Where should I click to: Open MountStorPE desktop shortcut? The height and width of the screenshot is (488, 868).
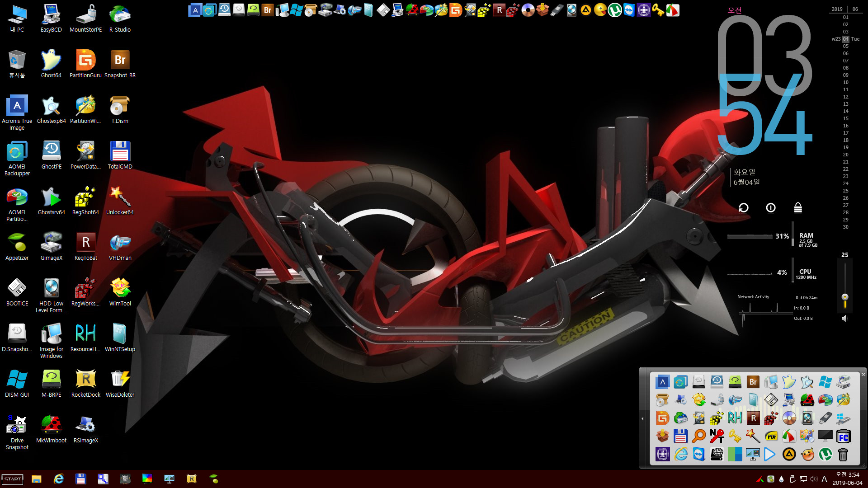tap(85, 19)
